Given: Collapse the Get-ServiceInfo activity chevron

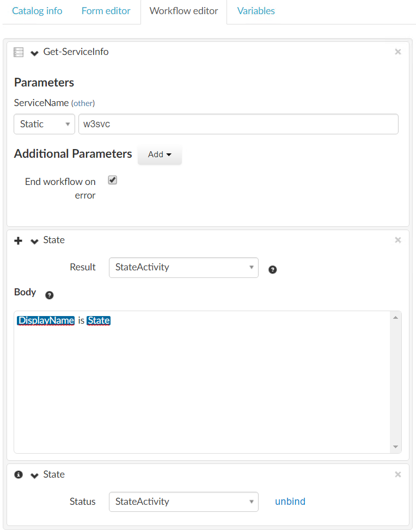Looking at the screenshot, I should click(x=34, y=53).
